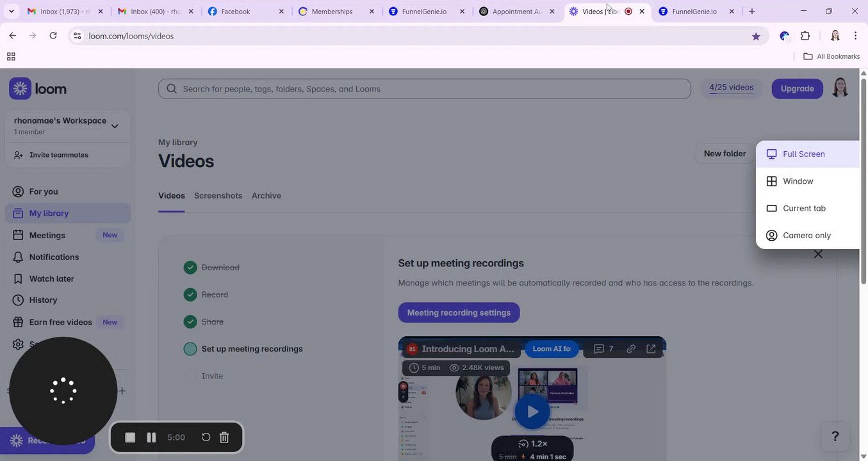Add a new space with plus icon
The image size is (868, 461).
click(x=122, y=391)
